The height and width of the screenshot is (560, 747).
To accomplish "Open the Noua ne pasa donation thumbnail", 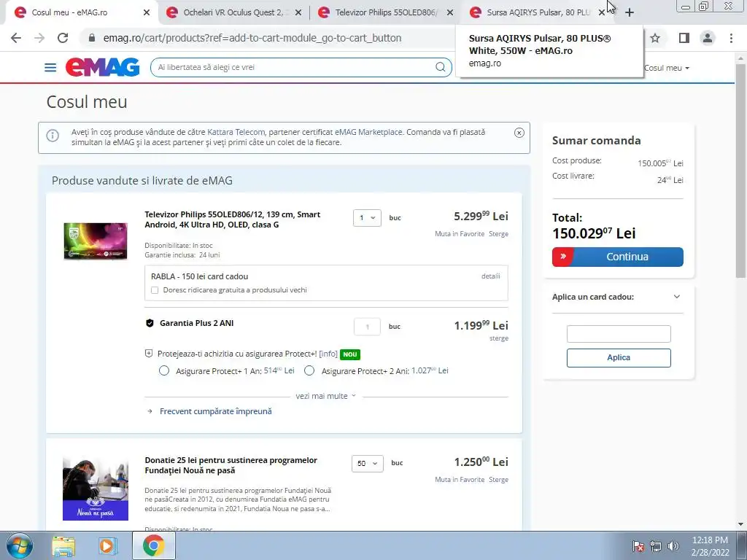I will coord(96,489).
